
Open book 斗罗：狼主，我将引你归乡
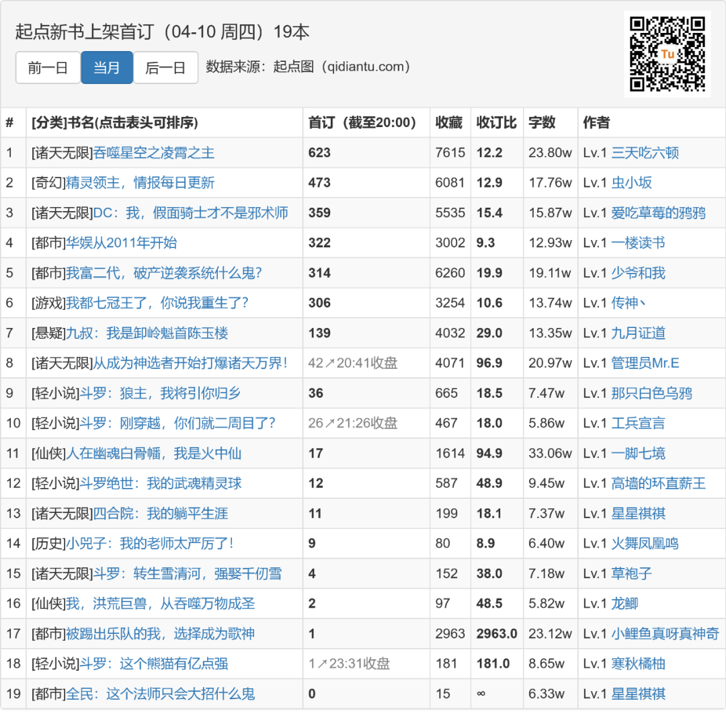[x=160, y=393]
